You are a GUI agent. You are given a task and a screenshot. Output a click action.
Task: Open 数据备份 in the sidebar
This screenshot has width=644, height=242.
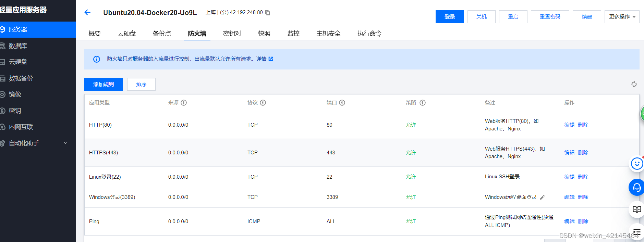pyautogui.click(x=21, y=78)
